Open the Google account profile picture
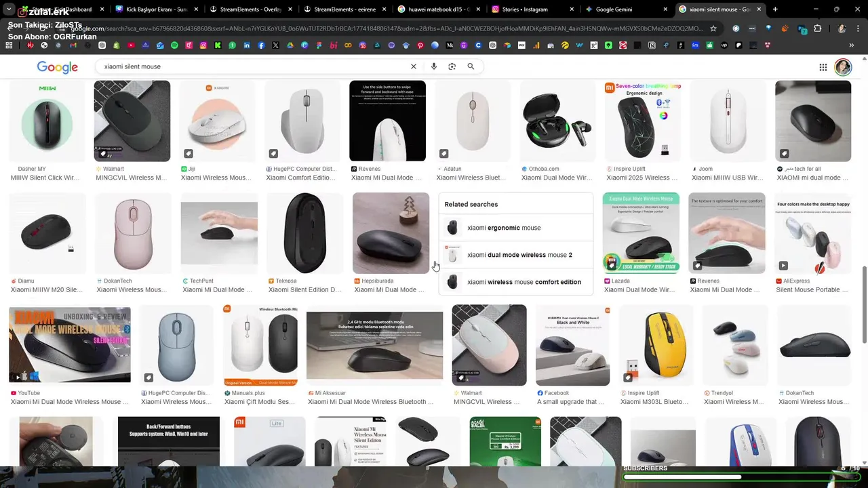The image size is (868, 488). pos(843,67)
